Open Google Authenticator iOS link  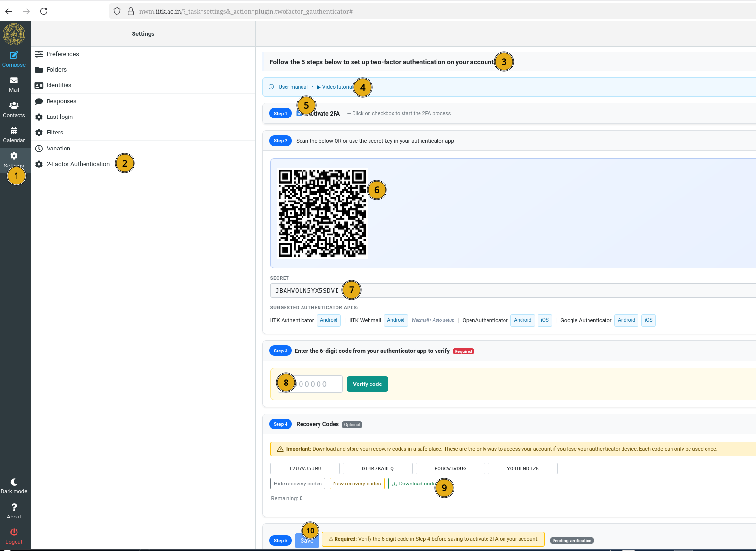click(x=649, y=320)
